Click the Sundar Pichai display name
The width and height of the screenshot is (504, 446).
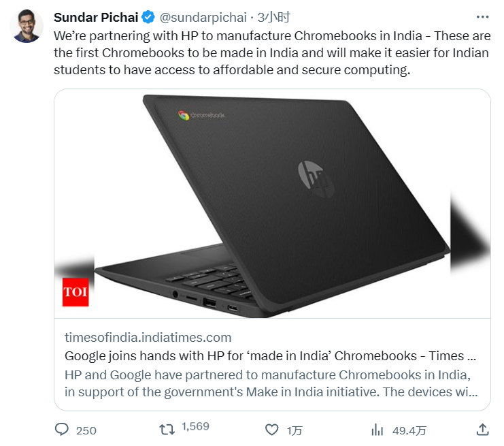[x=96, y=17]
